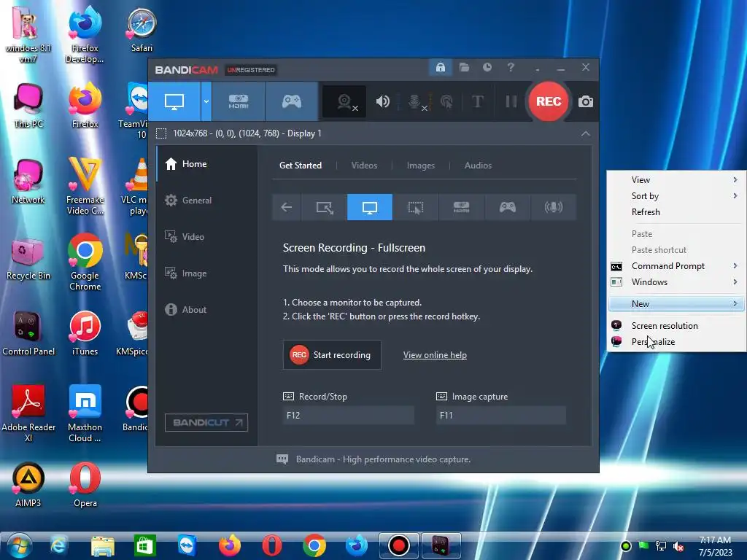The height and width of the screenshot is (560, 747).
Task: Select rectangle-on-screen mode icon
Action: click(325, 207)
